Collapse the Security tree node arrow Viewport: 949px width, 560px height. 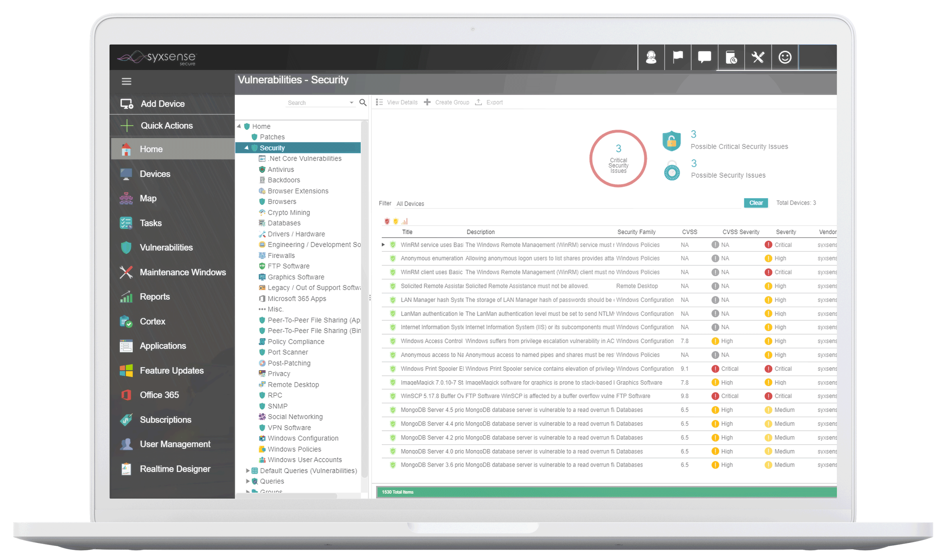(247, 148)
